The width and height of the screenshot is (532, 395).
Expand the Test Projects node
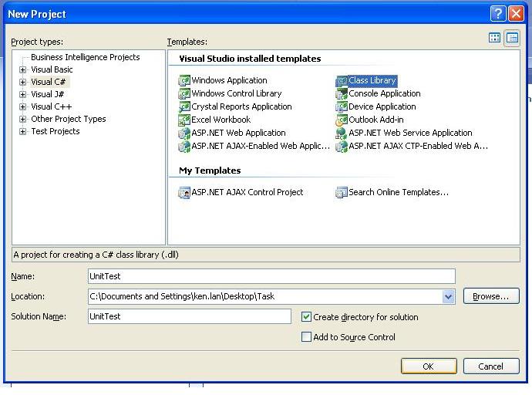(22, 131)
